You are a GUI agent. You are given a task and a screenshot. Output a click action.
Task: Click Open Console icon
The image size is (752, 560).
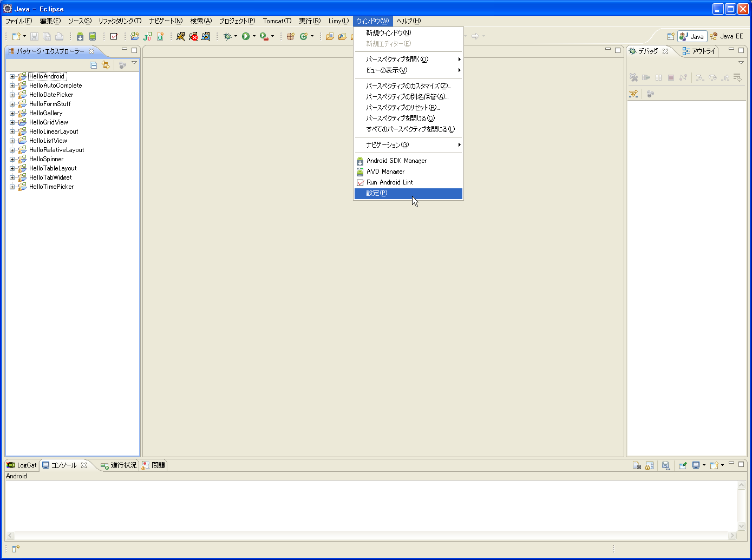[714, 465]
